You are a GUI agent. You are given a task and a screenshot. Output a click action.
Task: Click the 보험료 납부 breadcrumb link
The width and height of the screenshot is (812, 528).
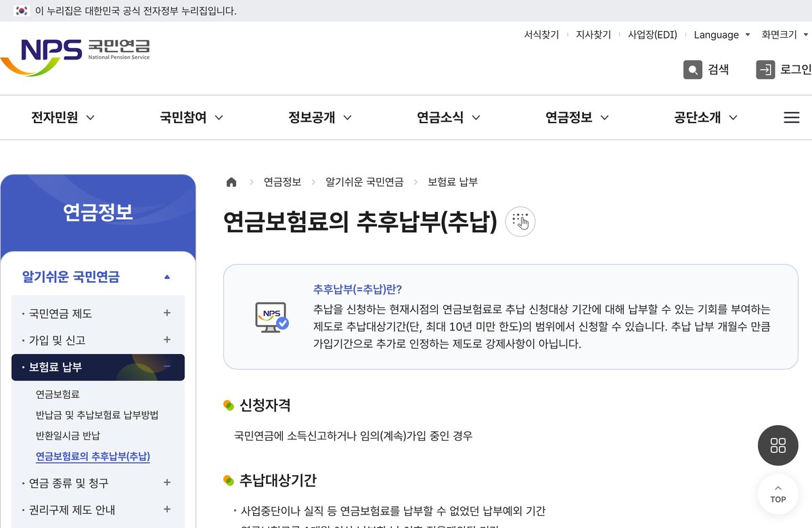(453, 182)
